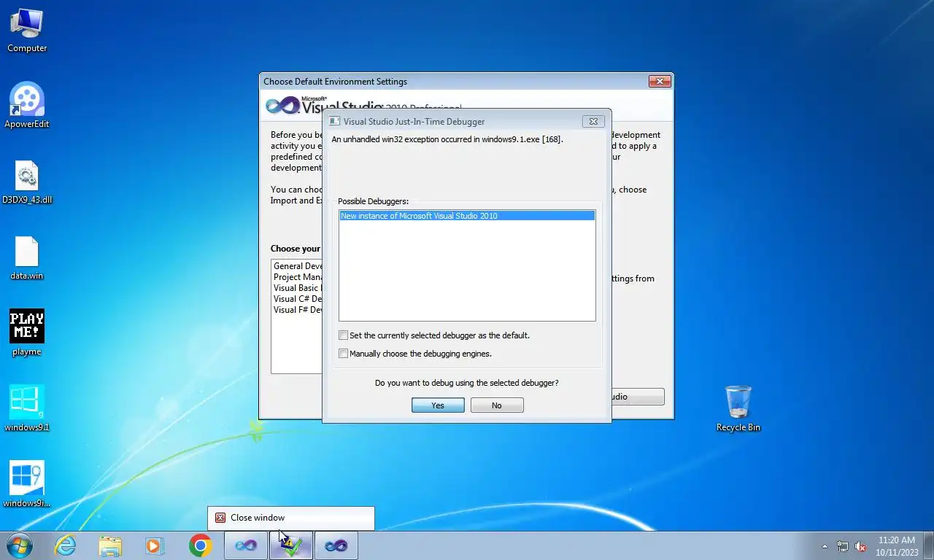This screenshot has height=560, width=934.
Task: Open Windows Media Player taskbar icon
Action: click(x=154, y=545)
